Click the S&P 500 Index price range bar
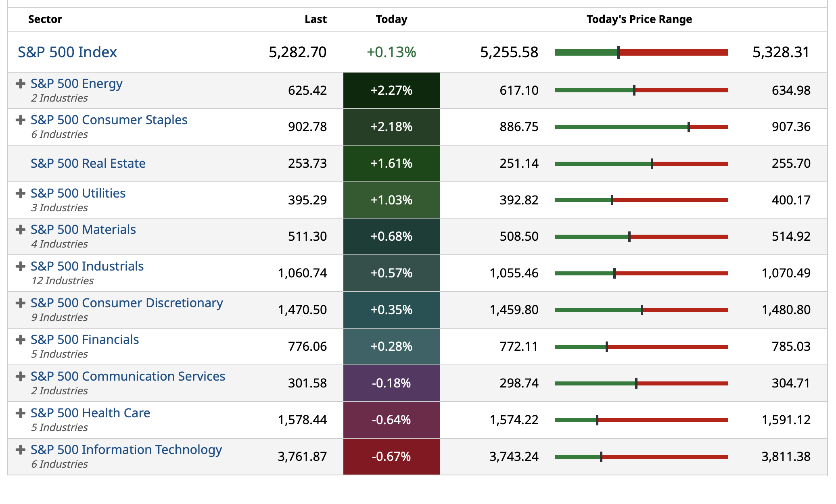Viewport: 836px width, 504px height. coord(641,52)
